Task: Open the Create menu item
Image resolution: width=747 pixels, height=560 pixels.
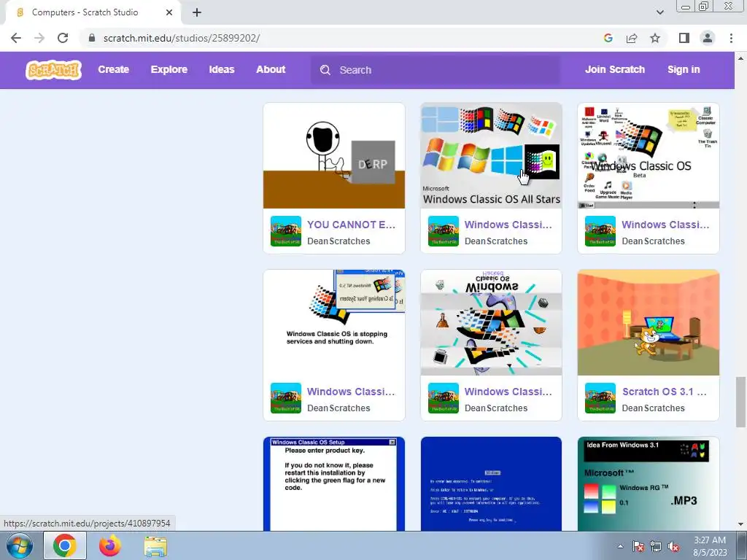Action: click(113, 69)
